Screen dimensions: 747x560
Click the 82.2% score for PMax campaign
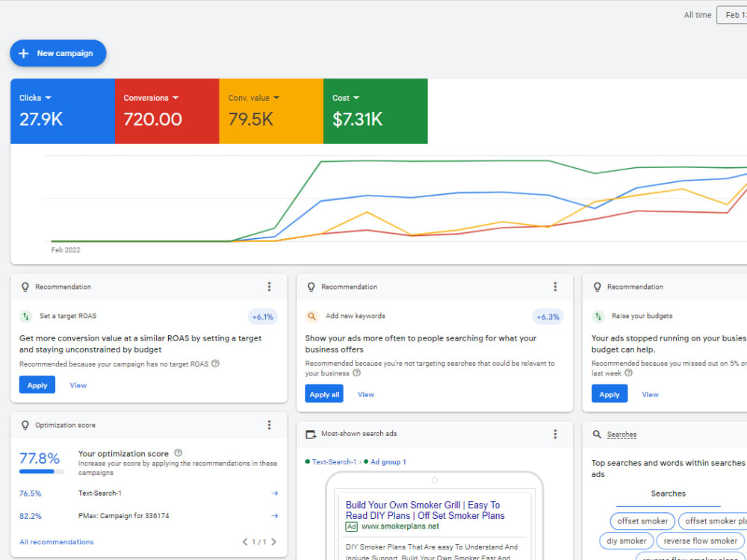[30, 516]
